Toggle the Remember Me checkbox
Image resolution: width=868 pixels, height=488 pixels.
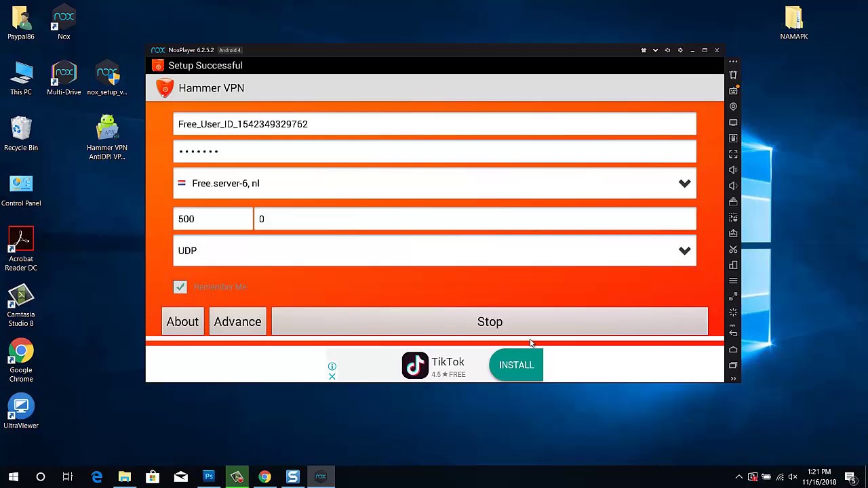(180, 287)
